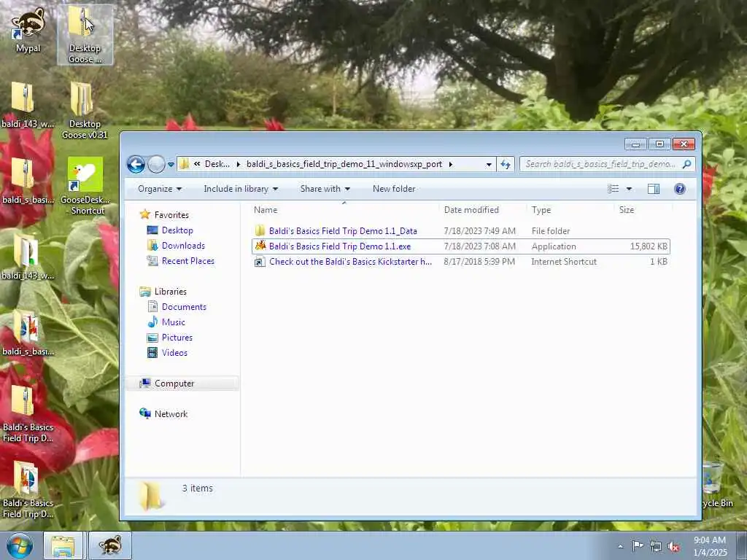Open the Organize menu
This screenshot has height=560, width=747.
point(160,189)
